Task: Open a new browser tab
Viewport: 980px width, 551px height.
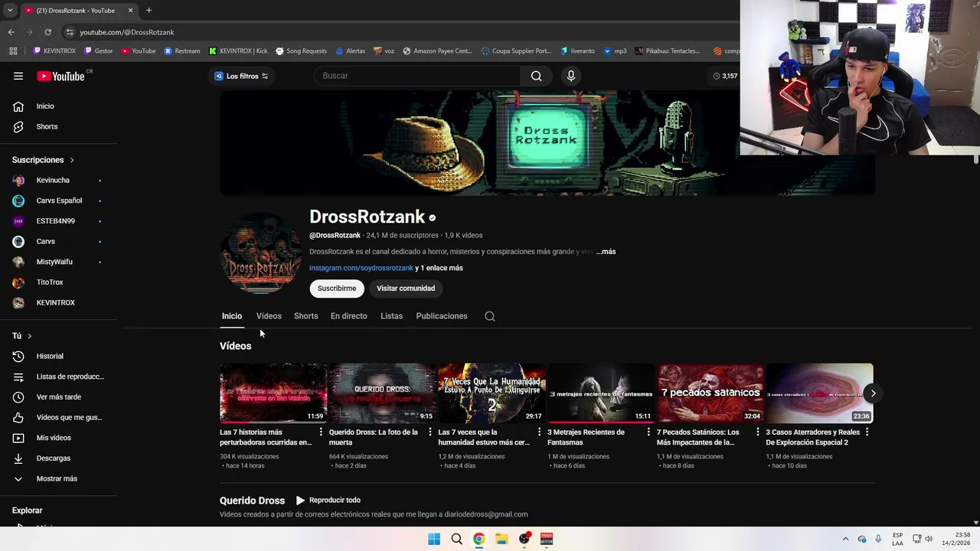Action: [x=149, y=11]
